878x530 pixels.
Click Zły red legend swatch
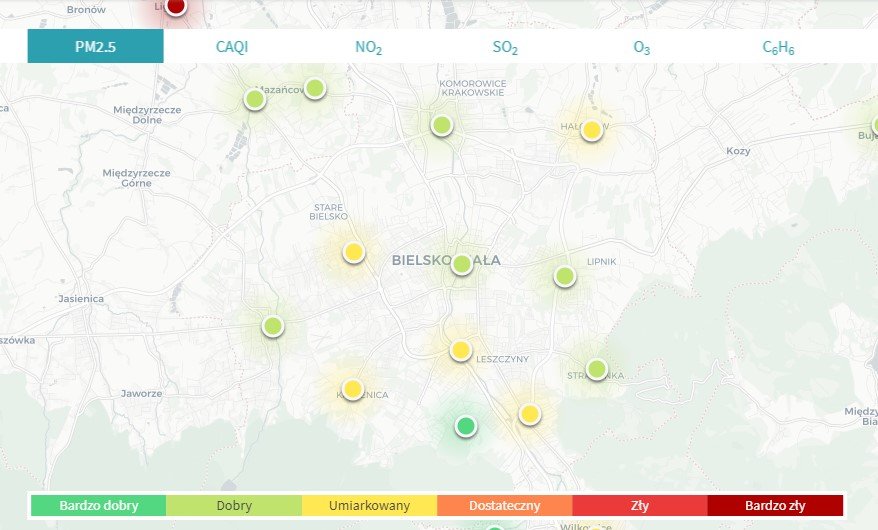640,505
